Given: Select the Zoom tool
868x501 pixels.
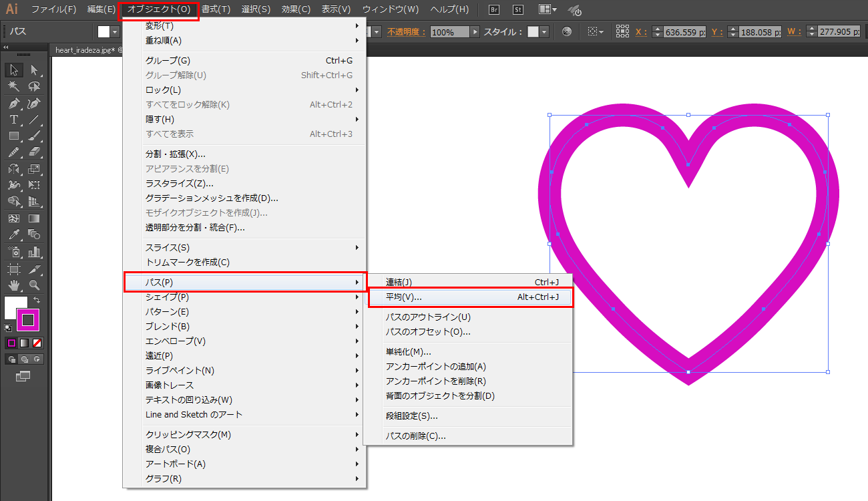Looking at the screenshot, I should pos(33,285).
